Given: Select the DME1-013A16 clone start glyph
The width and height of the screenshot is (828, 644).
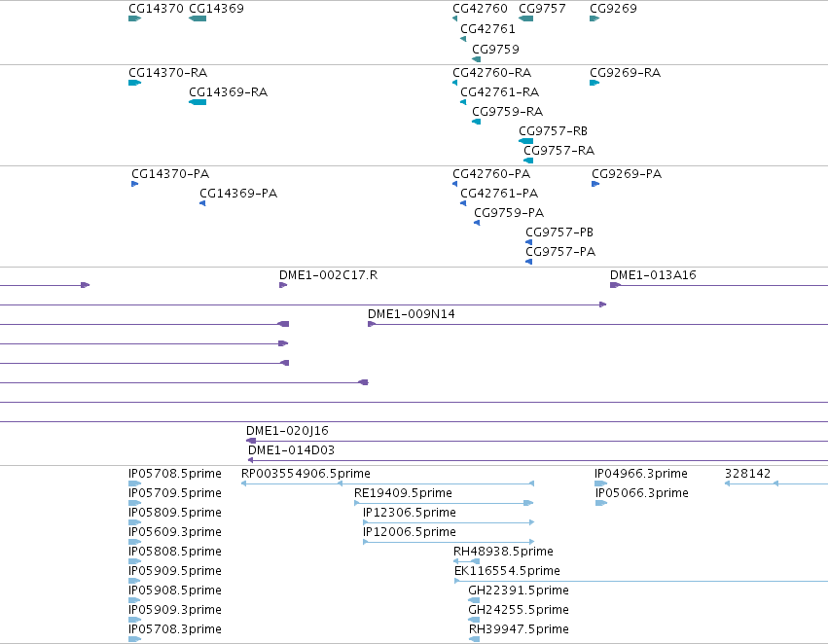Looking at the screenshot, I should coord(615,285).
